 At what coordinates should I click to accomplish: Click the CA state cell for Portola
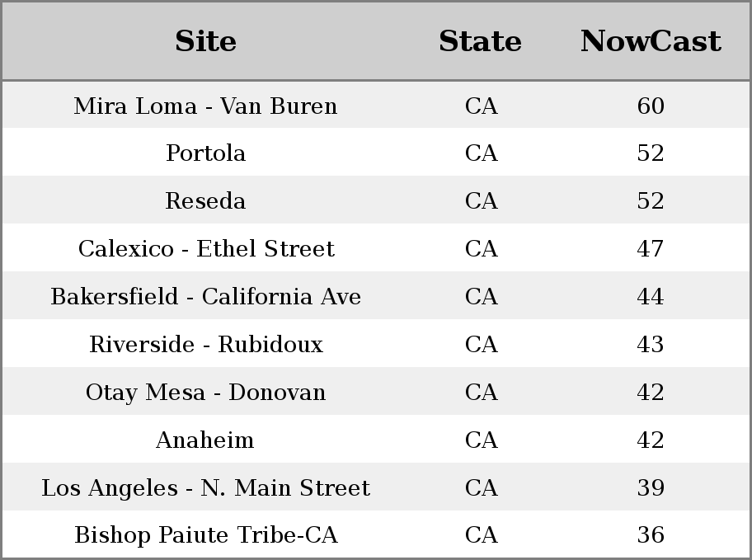(x=481, y=153)
